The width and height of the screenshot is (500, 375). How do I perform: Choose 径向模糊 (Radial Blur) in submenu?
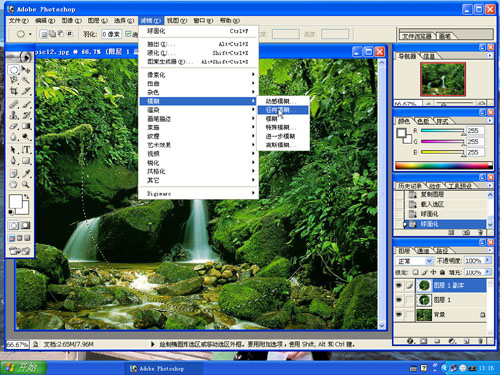pyautogui.click(x=283, y=110)
